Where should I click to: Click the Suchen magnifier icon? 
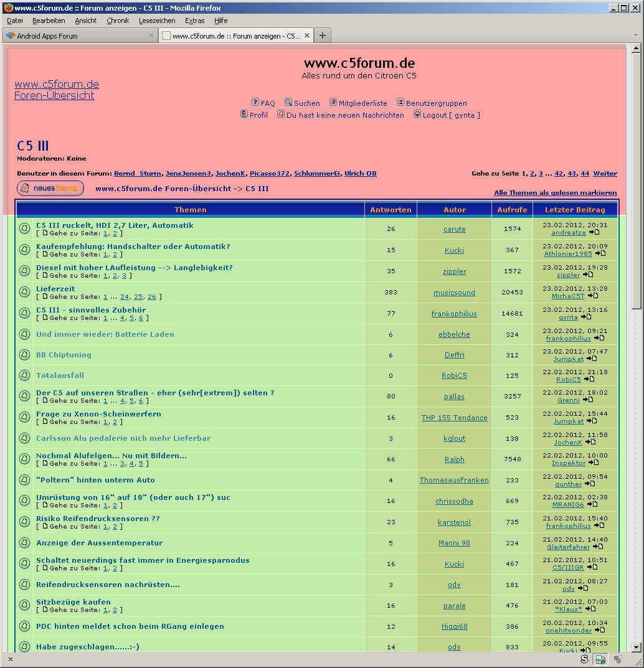[288, 102]
